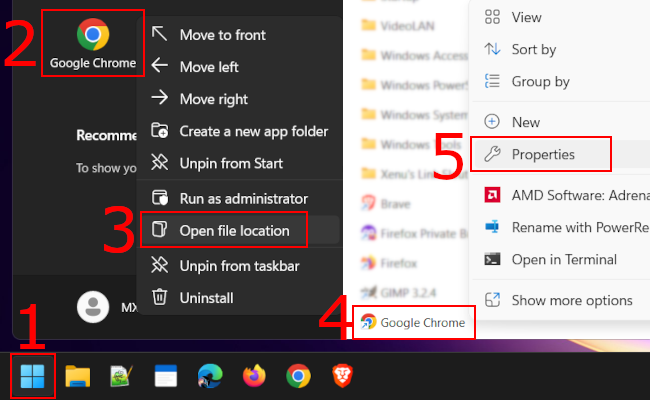Select the GIMP 3.2.4 shortcut
Viewport: 650px width, 400px height.
[398, 293]
